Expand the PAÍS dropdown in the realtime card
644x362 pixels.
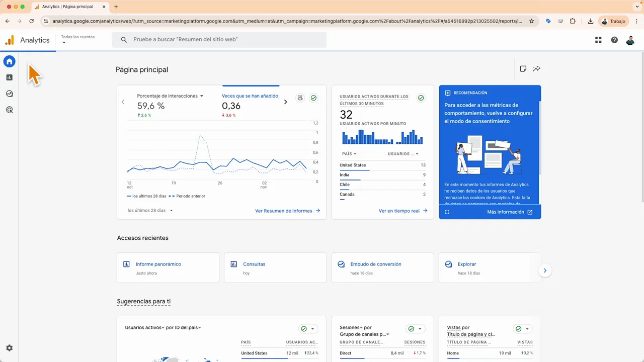348,154
